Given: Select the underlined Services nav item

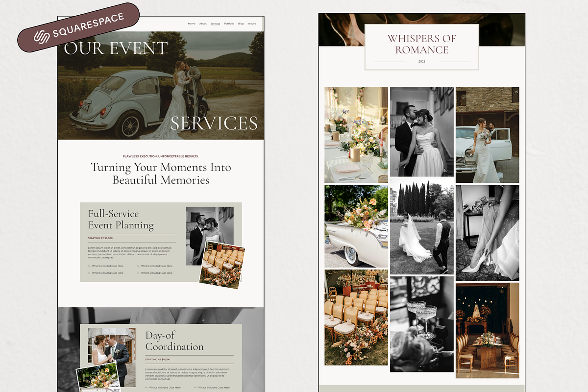Looking at the screenshot, I should [216, 24].
